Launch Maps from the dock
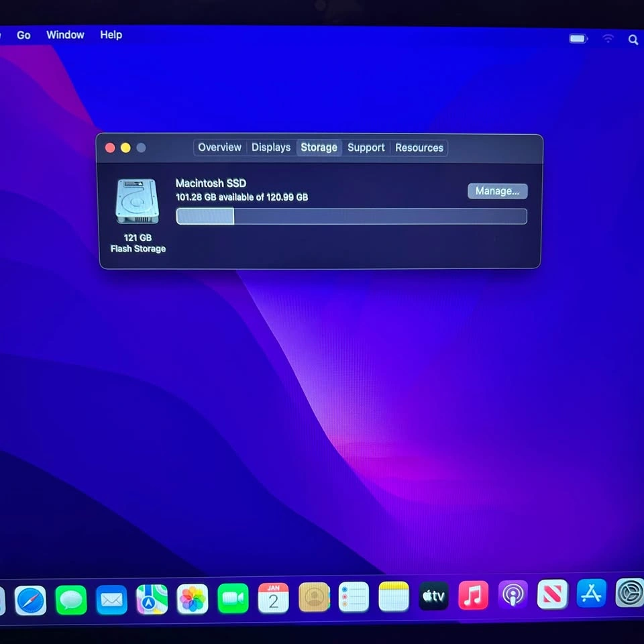The height and width of the screenshot is (644, 644). click(x=152, y=599)
